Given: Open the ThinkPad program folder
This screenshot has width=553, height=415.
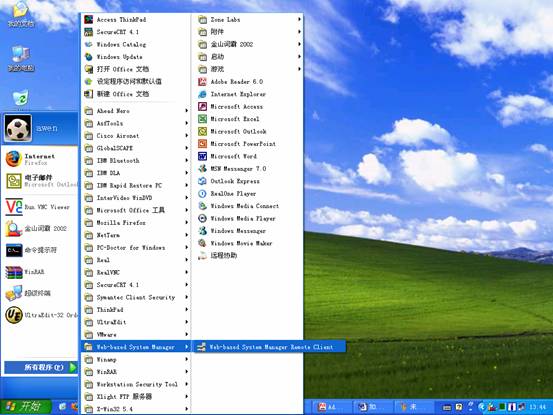Looking at the screenshot, I should point(136,310).
